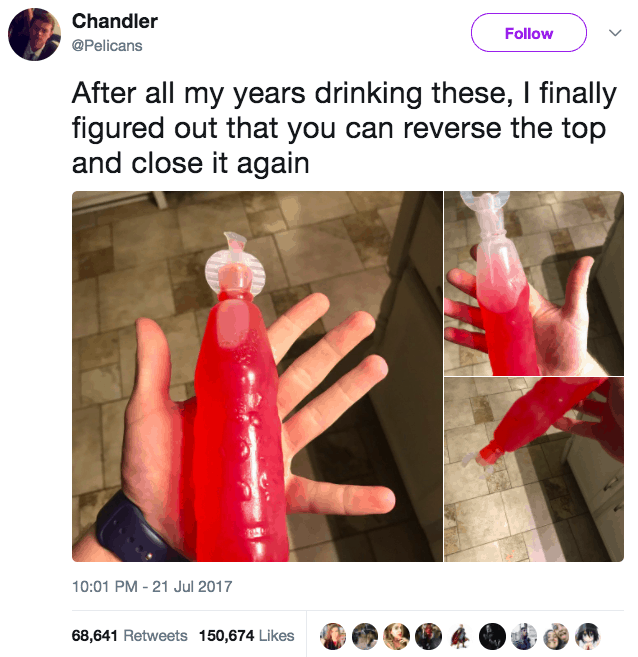Expand the tweet options chevron menu
The height and width of the screenshot is (657, 638).
point(615,33)
